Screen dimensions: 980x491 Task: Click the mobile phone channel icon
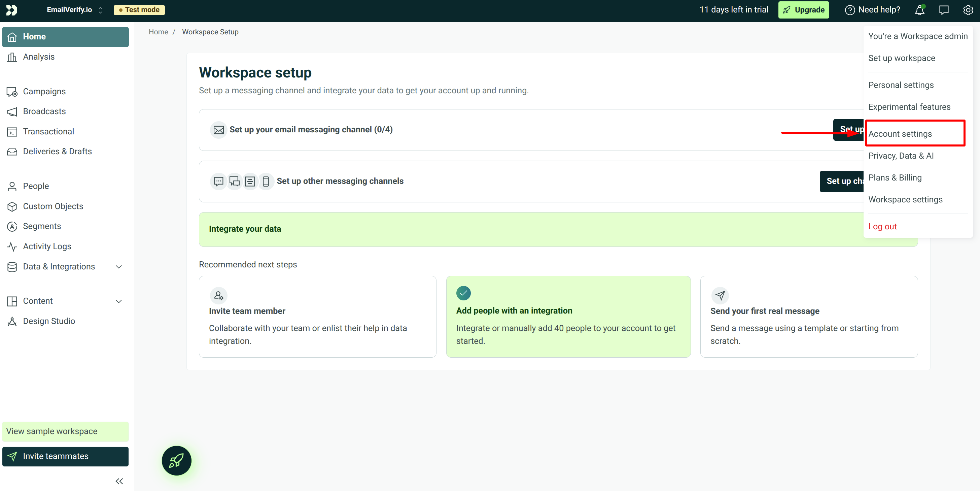point(266,181)
